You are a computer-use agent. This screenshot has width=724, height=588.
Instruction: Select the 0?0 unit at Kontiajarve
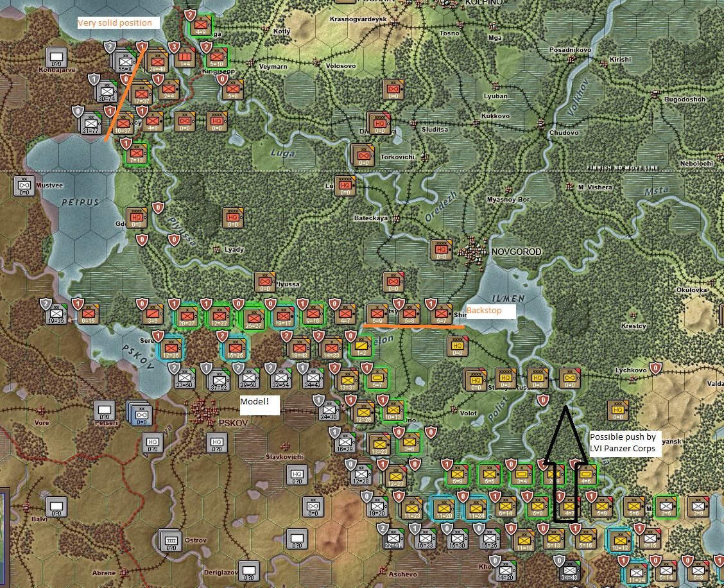click(56, 58)
